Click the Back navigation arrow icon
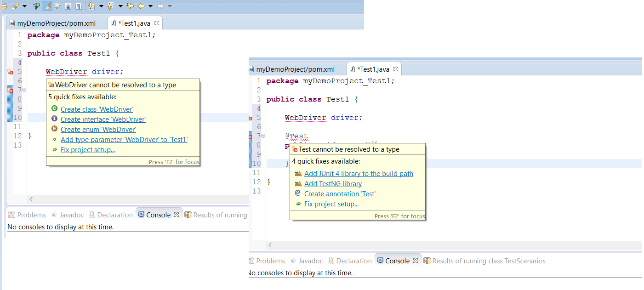Viewport: 644px width, 290px height. pyautogui.click(x=141, y=6)
